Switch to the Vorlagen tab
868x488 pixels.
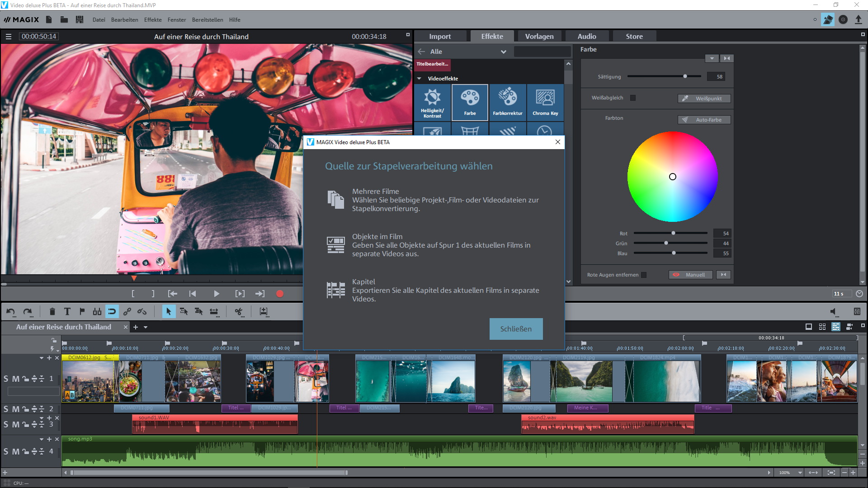539,36
